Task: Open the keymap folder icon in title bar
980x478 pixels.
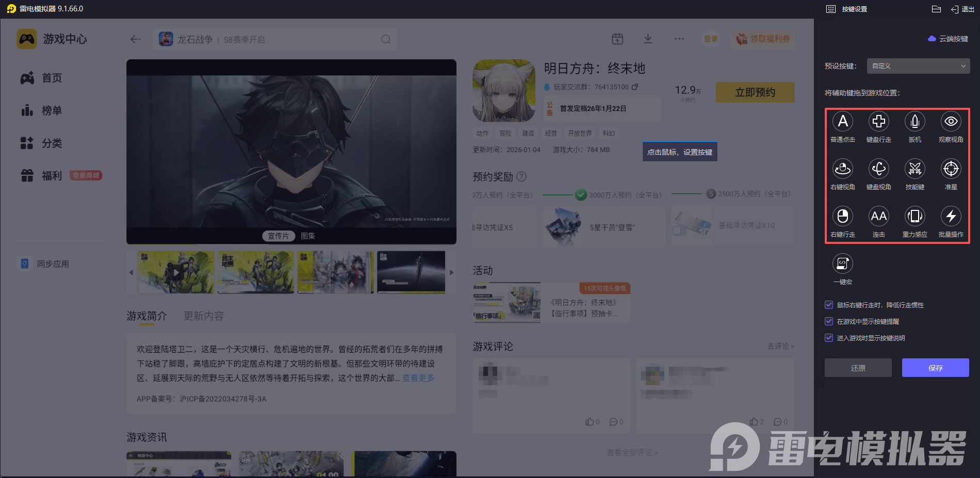Action: click(937, 9)
